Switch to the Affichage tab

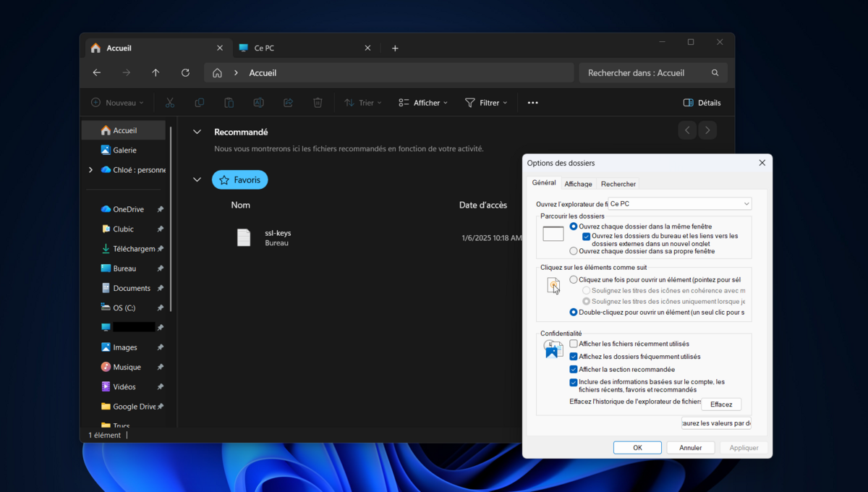tap(578, 184)
